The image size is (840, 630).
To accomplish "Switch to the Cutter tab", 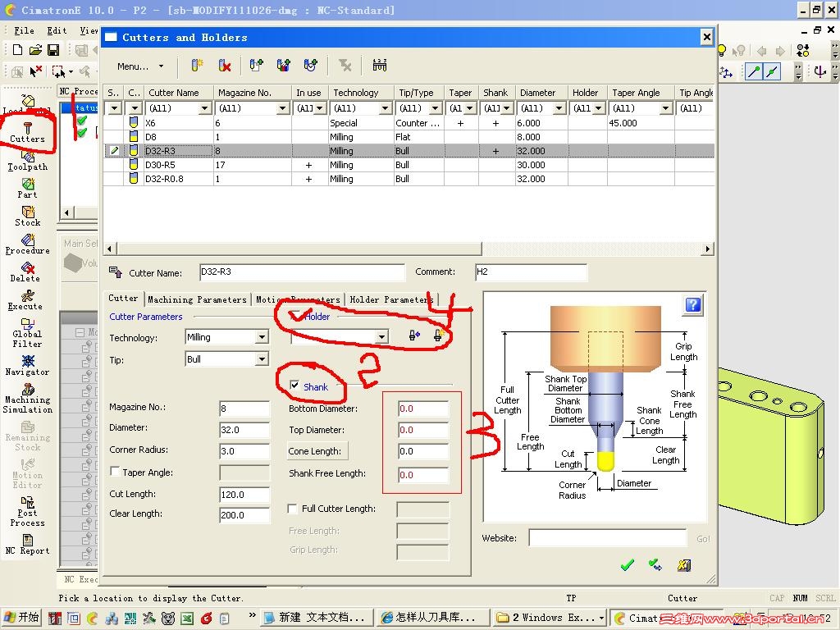I will tap(123, 299).
